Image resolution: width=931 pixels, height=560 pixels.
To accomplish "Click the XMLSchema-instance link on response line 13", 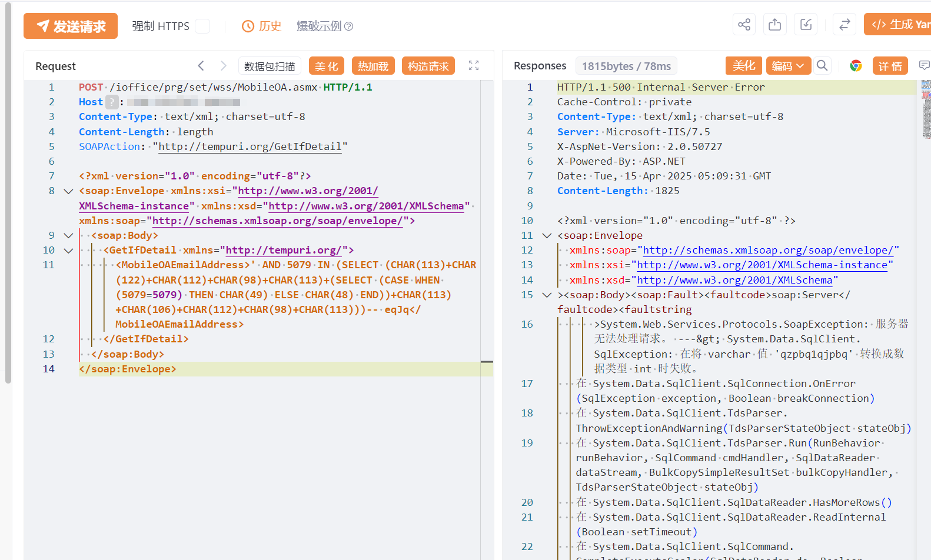I will coord(762,265).
